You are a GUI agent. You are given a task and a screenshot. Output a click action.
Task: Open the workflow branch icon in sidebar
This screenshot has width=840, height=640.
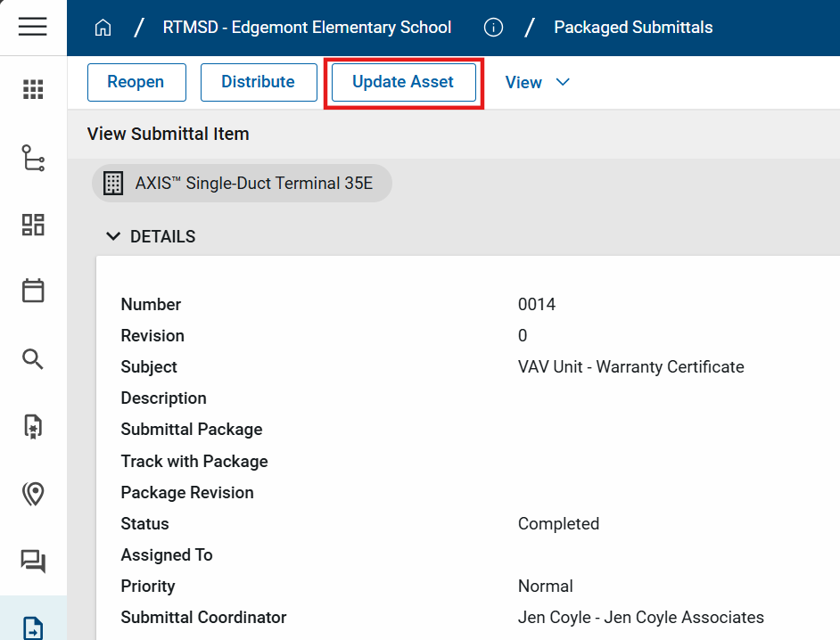click(x=33, y=158)
